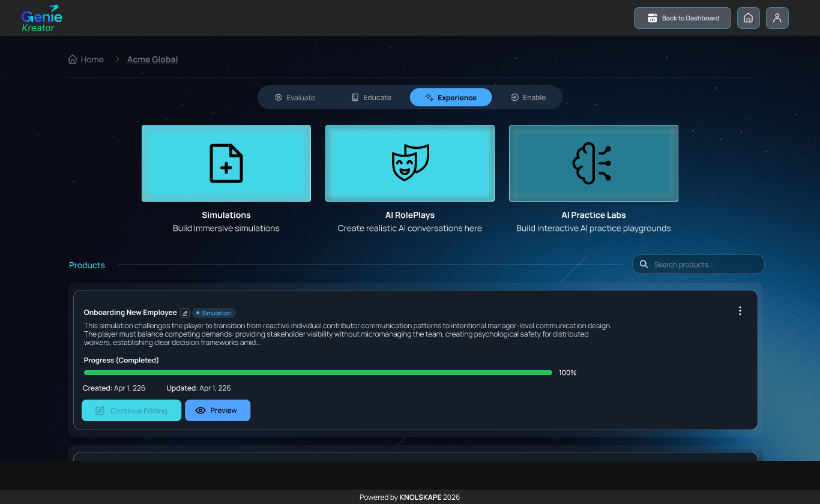Image resolution: width=820 pixels, height=504 pixels.
Task: Open the AI Practice Labs brain card
Action: [x=594, y=163]
